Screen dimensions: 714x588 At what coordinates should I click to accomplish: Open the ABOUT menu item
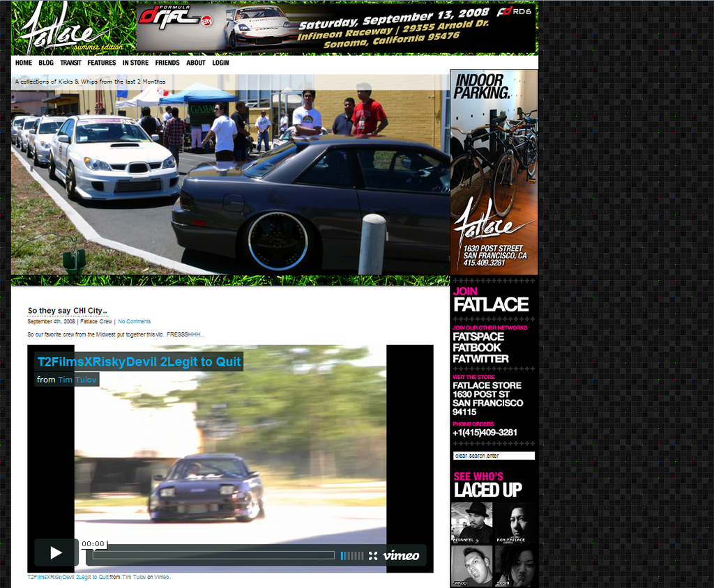196,63
